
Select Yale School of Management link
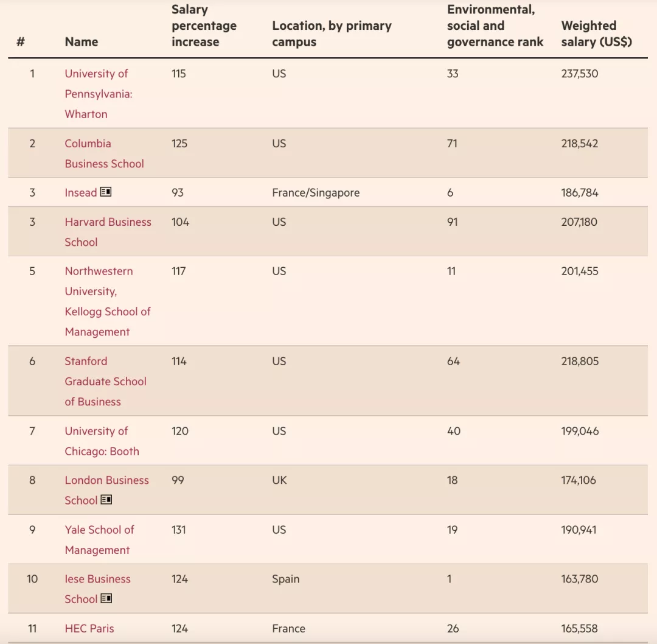tap(99, 539)
